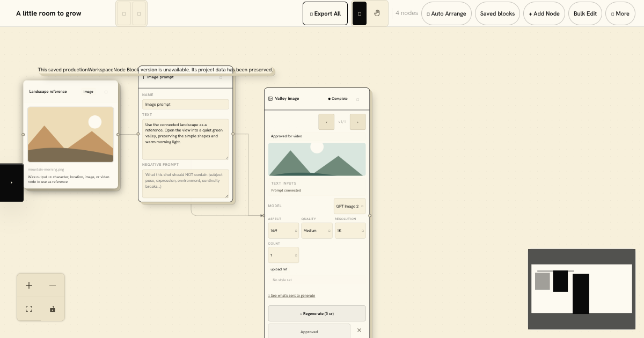Click the Complete status label

click(338, 99)
